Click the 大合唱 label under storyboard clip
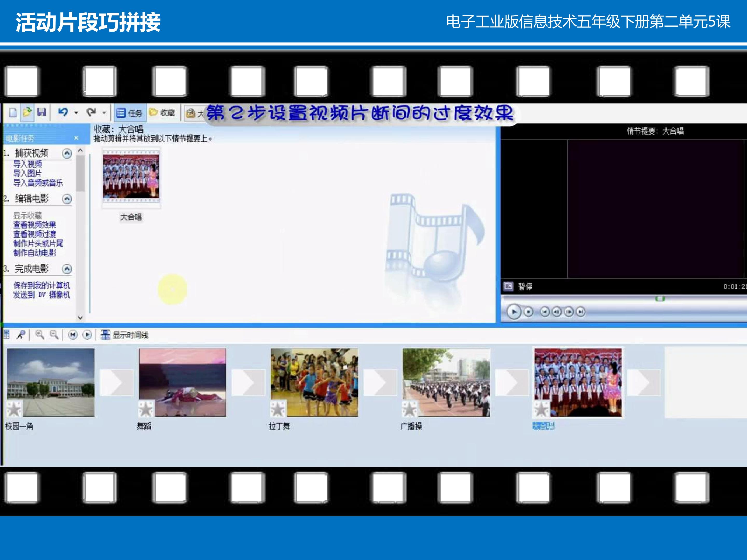The image size is (747, 560). (x=543, y=426)
